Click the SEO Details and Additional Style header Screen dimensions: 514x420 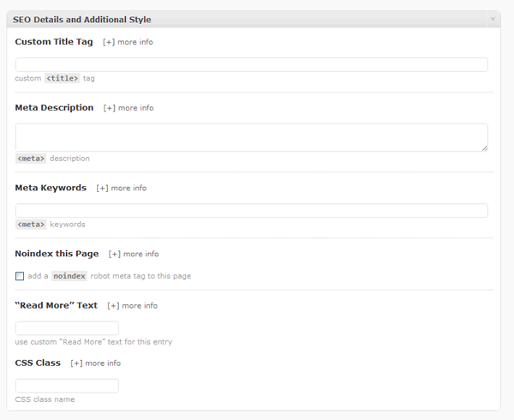(x=81, y=19)
